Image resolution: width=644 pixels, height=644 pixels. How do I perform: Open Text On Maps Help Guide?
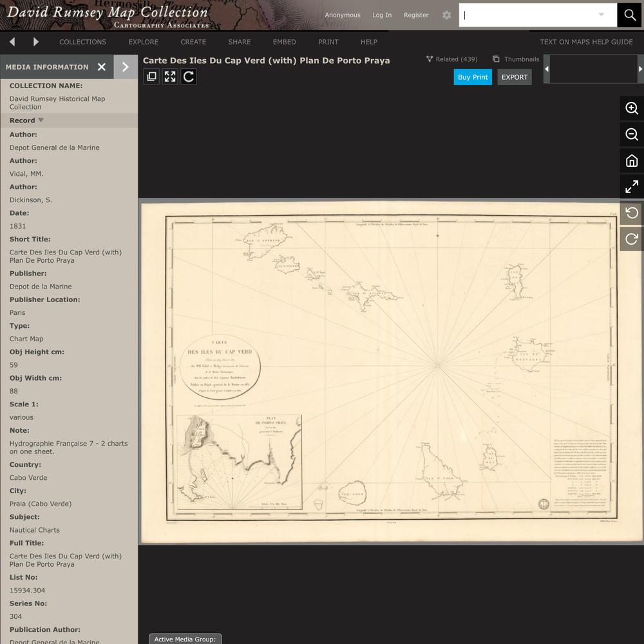tap(586, 42)
